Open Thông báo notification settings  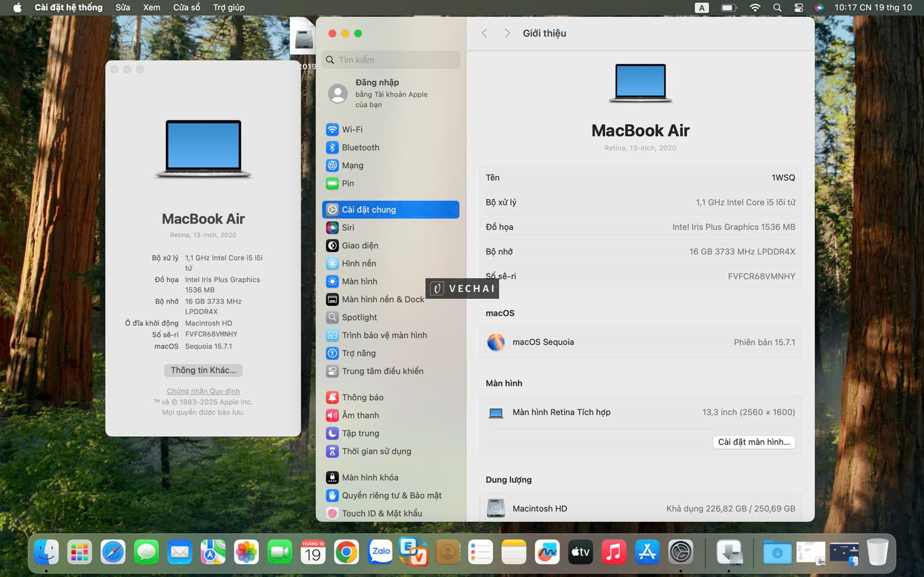click(x=361, y=397)
